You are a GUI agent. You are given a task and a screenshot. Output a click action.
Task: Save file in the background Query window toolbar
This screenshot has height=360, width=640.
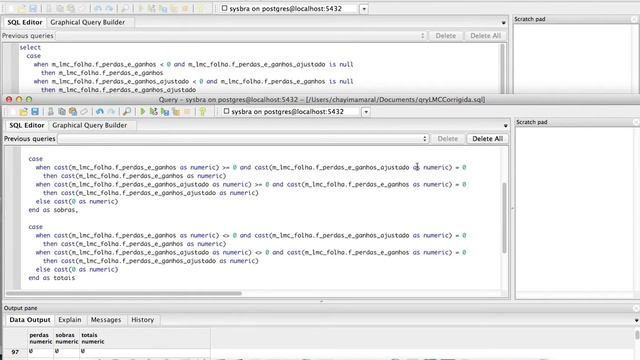(x=33, y=8)
